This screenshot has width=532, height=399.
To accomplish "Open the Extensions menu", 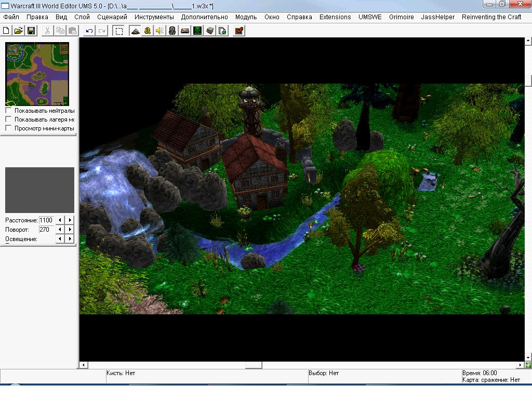I will coord(335,17).
